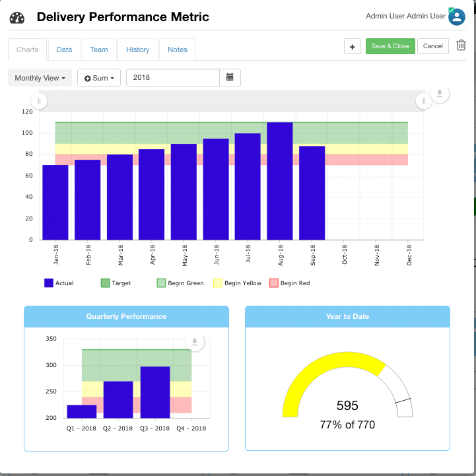
Task: Download the Quarterly Performance chart
Action: tap(195, 342)
